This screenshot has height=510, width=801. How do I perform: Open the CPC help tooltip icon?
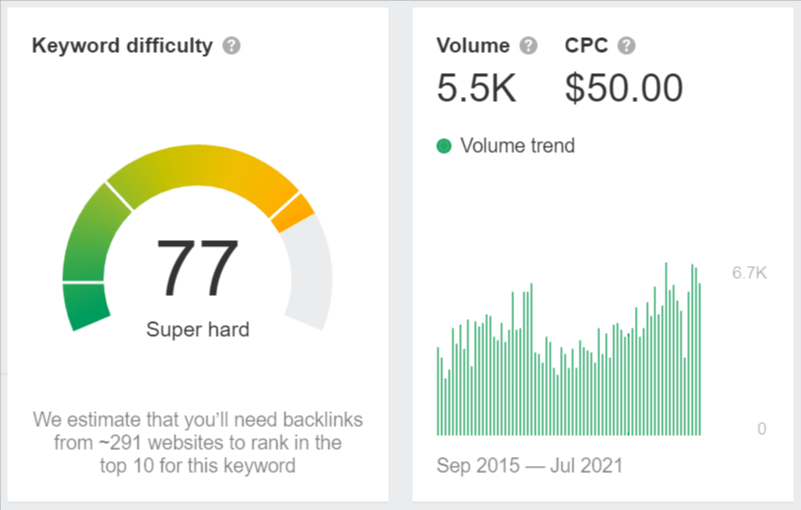(x=626, y=46)
